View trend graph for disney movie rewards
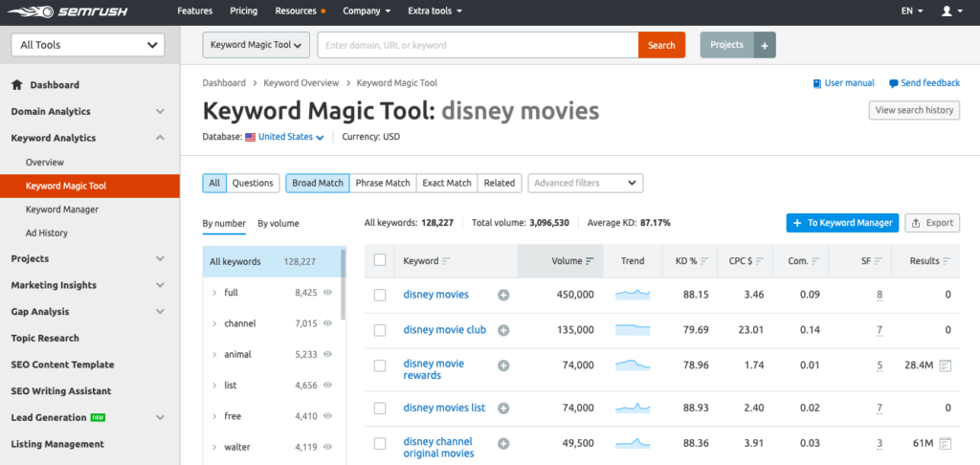The width and height of the screenshot is (980, 465). point(633,365)
